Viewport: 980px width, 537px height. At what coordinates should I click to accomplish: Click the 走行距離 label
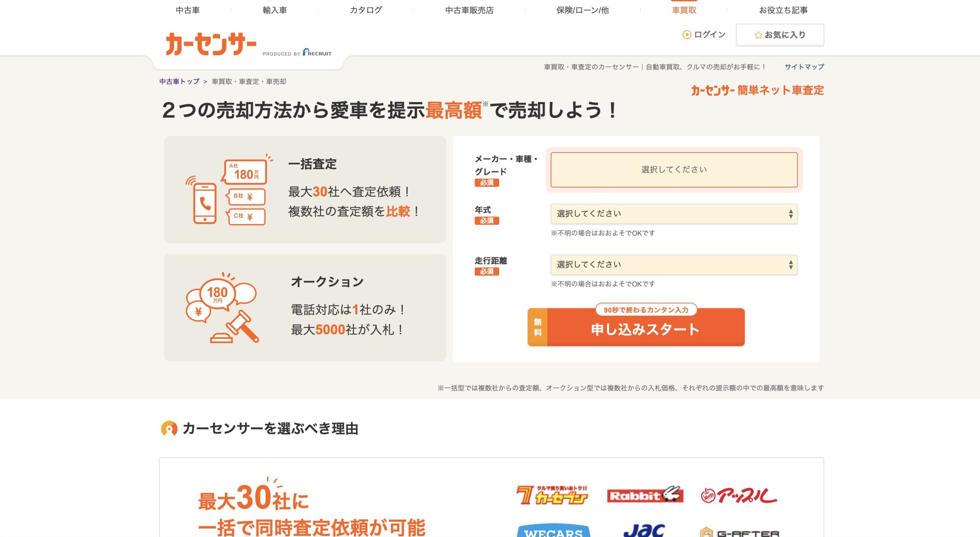click(491, 260)
